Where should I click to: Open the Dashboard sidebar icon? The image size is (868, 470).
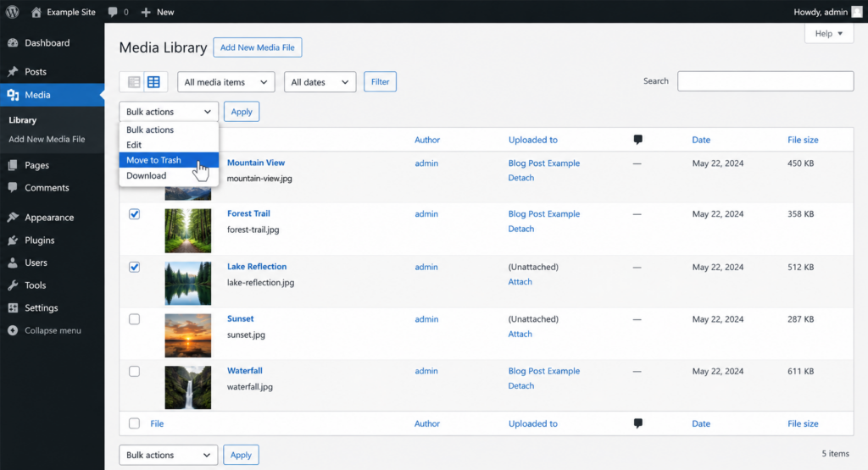pyautogui.click(x=13, y=43)
